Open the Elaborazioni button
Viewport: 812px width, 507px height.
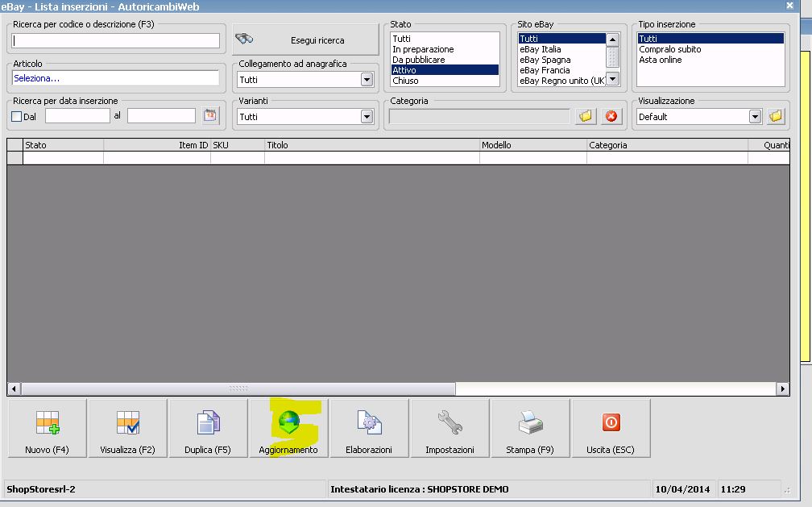tap(369, 428)
